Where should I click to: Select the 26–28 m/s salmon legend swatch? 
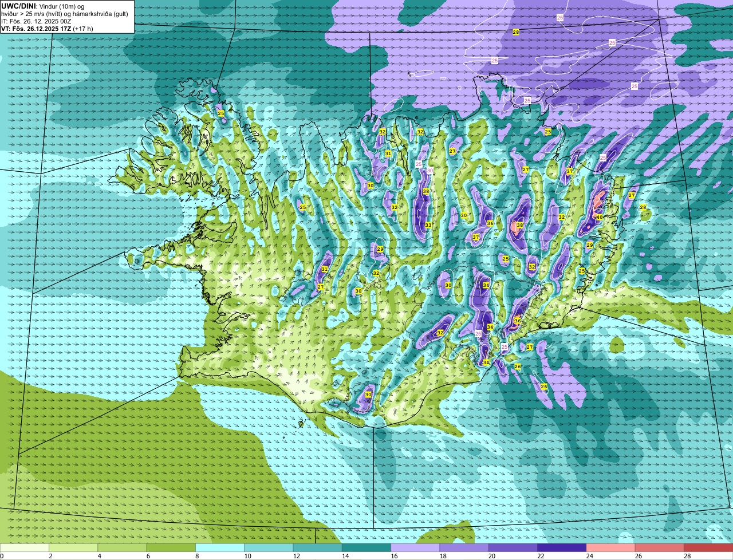click(660, 548)
